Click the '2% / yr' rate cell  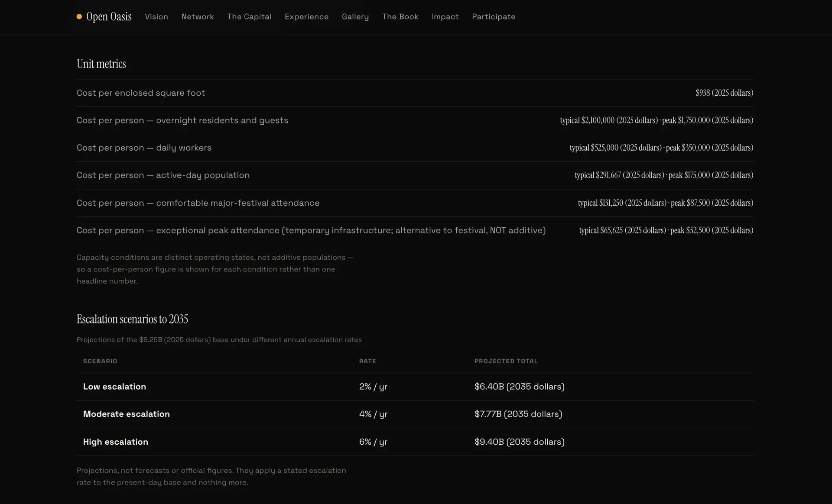click(373, 387)
